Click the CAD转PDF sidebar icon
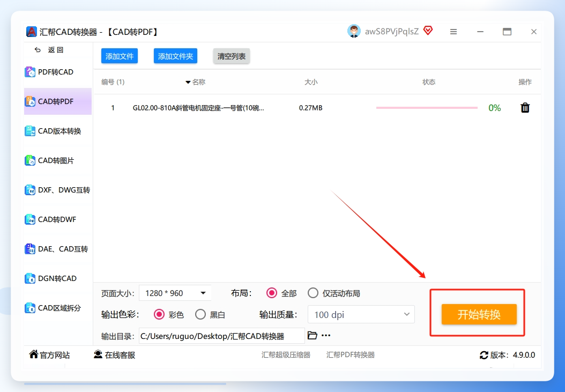The height and width of the screenshot is (392, 565). coord(30,101)
